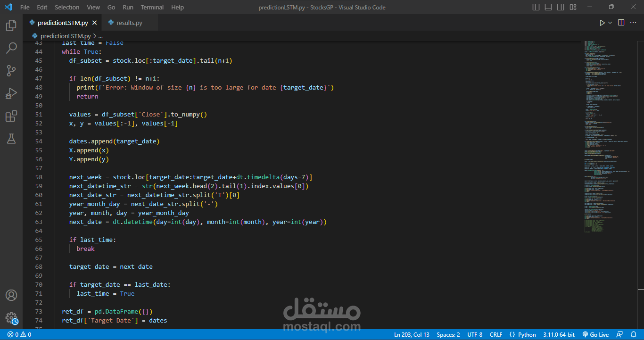644x340 pixels.
Task: Open Problems via errors and warnings count
Action: [19, 335]
